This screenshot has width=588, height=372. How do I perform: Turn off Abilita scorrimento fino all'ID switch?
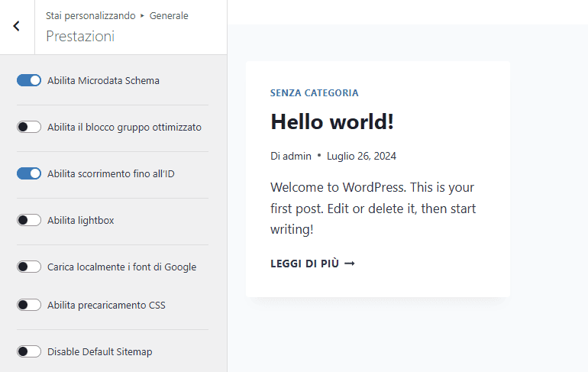pos(29,173)
